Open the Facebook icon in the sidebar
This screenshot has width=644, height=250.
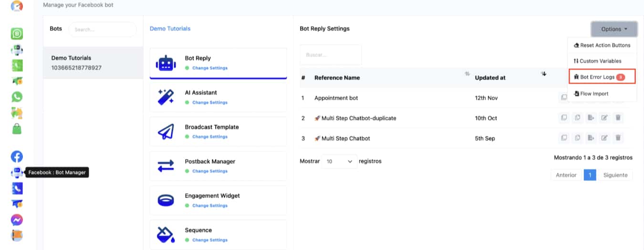17,156
